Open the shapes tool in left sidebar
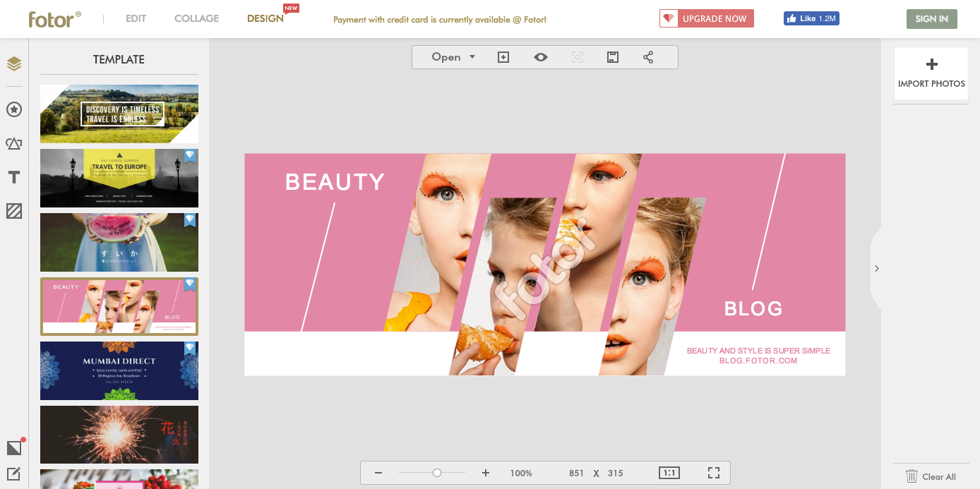Viewport: 980px width, 489px height. pos(14,143)
